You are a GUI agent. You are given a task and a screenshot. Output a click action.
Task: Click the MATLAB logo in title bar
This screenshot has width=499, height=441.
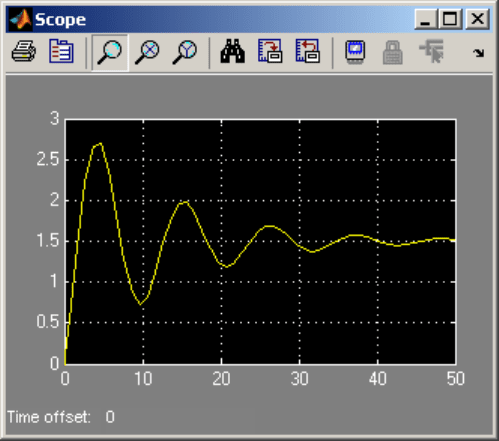pos(20,20)
